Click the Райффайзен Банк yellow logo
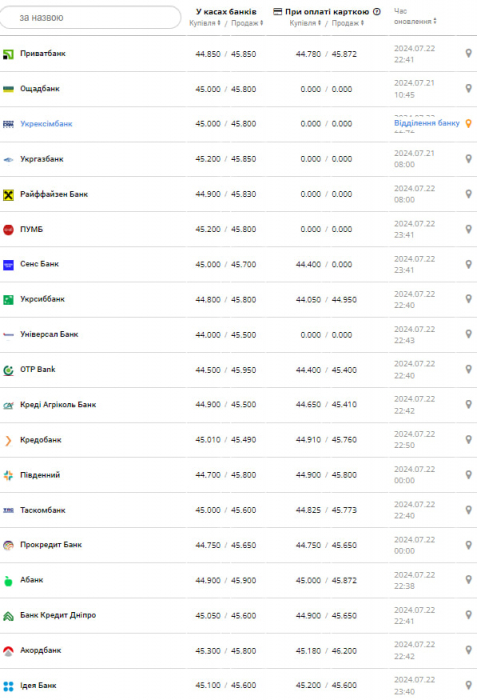 8,195
